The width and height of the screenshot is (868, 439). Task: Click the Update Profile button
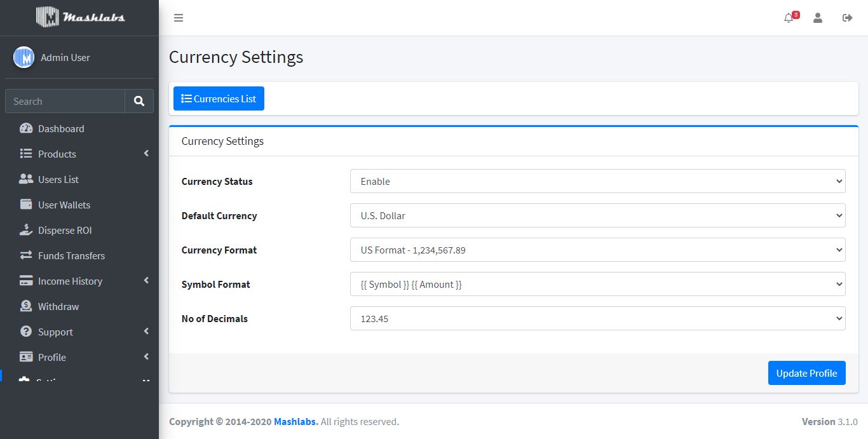(806, 373)
